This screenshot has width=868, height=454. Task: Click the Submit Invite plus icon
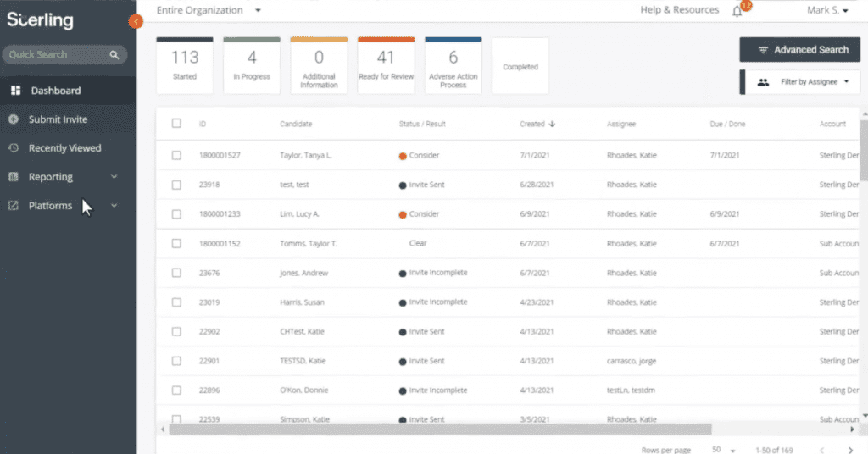coord(14,119)
